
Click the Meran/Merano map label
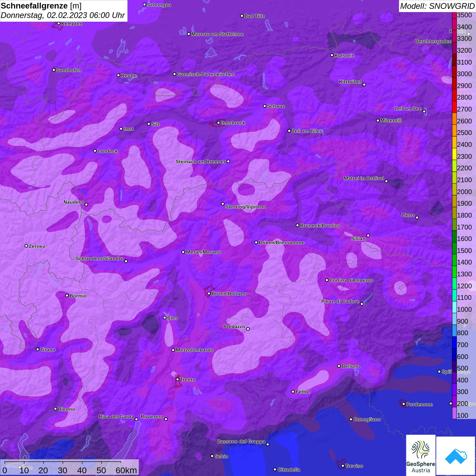203,252
